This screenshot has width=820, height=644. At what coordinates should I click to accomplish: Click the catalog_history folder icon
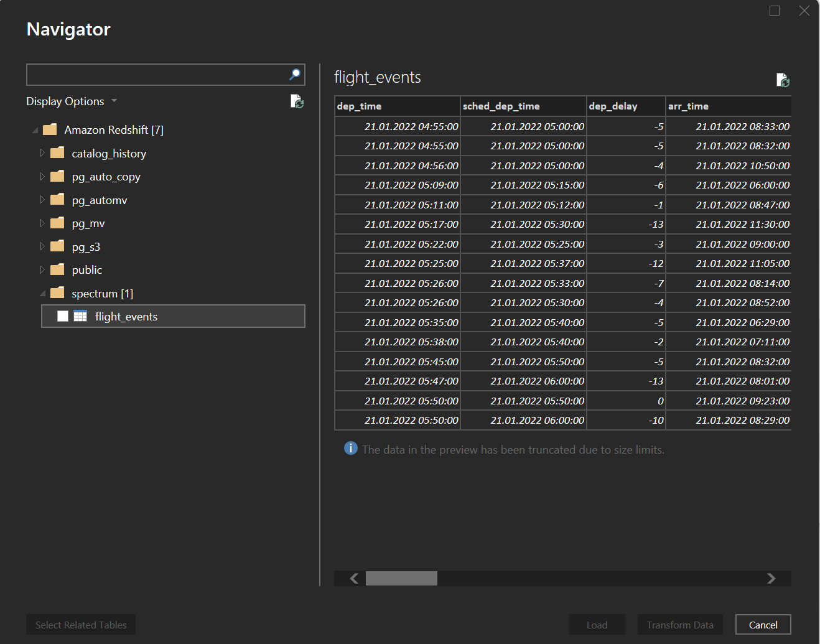57,153
